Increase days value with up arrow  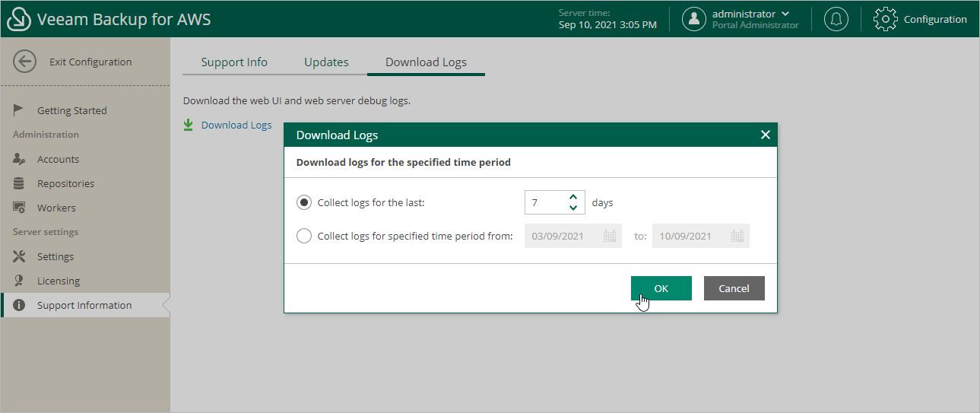573,197
